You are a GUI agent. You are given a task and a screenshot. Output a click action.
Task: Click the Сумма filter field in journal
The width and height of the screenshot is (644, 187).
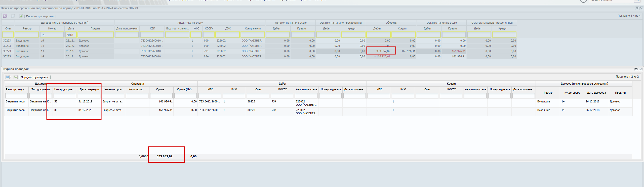(161, 96)
